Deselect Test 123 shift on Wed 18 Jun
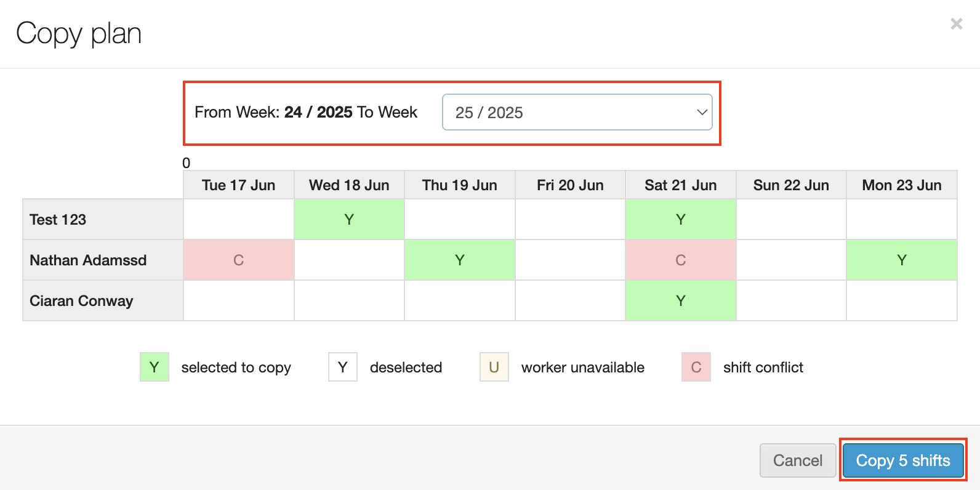 349,219
